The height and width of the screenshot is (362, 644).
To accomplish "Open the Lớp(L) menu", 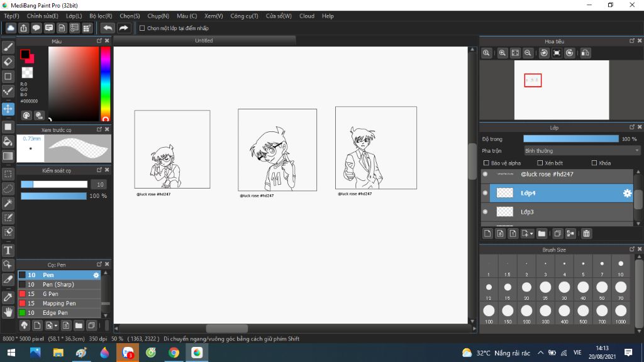I will (74, 16).
